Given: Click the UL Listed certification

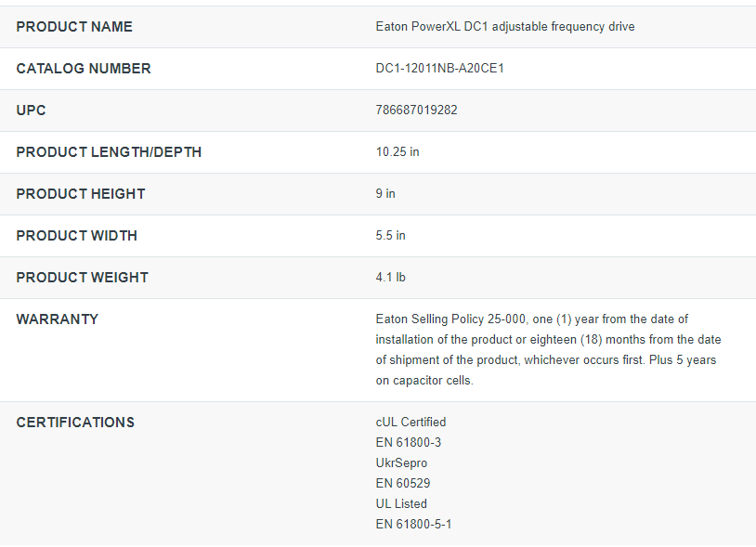Looking at the screenshot, I should 401,504.
